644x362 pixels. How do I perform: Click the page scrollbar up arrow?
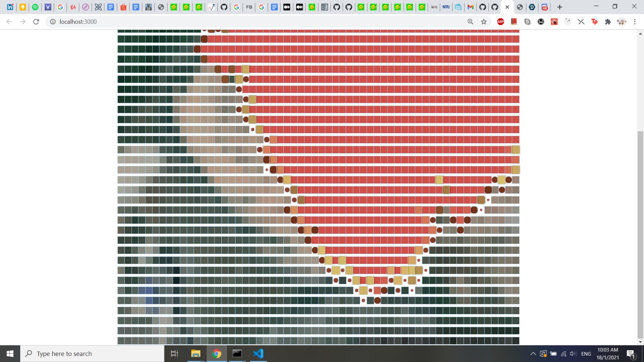(640, 33)
